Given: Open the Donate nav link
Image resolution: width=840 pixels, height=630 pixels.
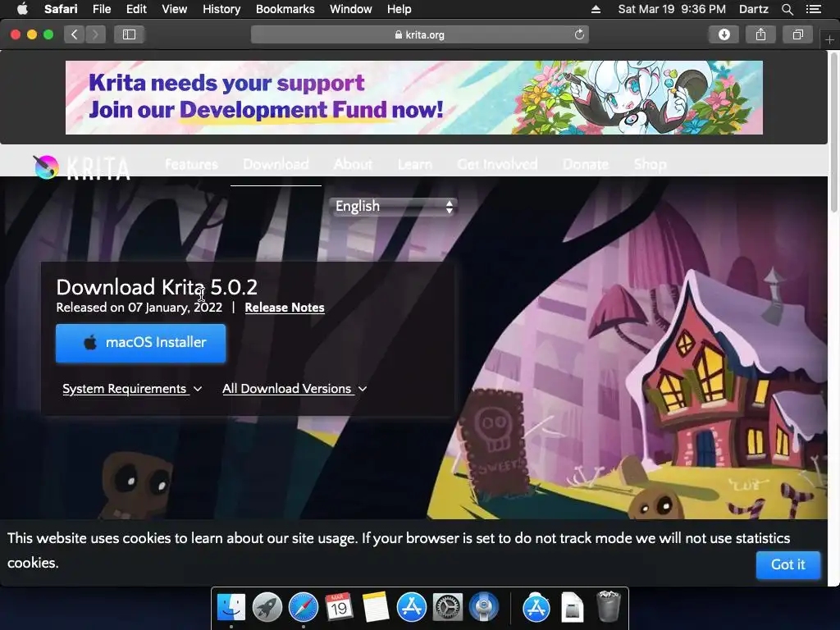Looking at the screenshot, I should [x=586, y=164].
